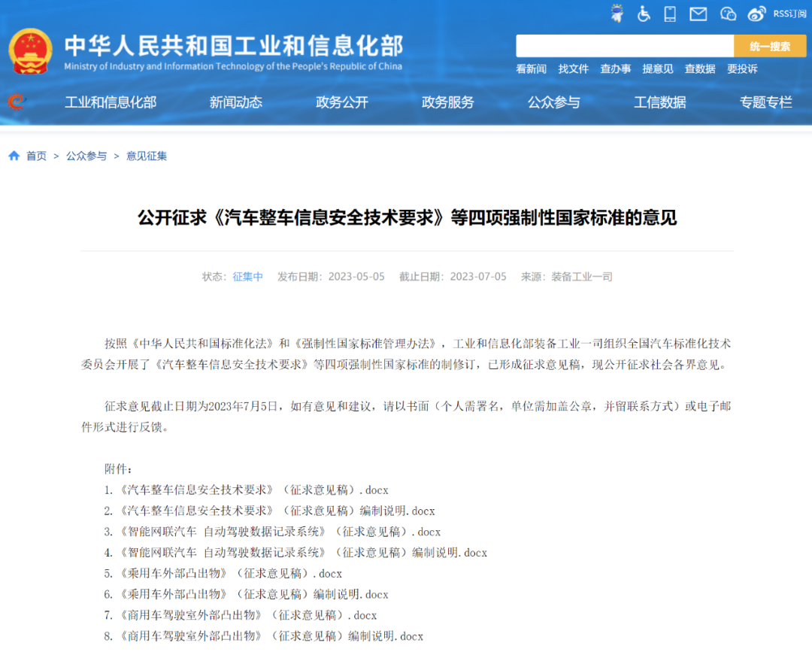The width and height of the screenshot is (812, 655).
Task: Click the ministry title 中华人民共和国工业和信息化部
Action: 234,46
